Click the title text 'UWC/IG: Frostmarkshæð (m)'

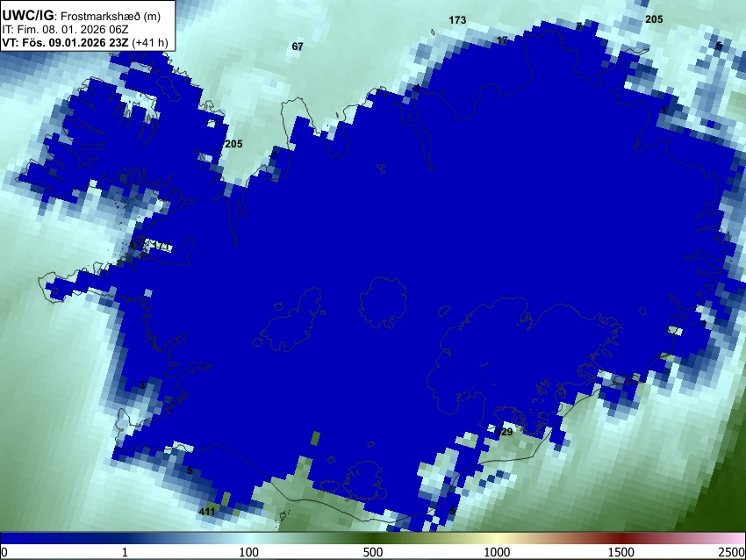(x=82, y=16)
